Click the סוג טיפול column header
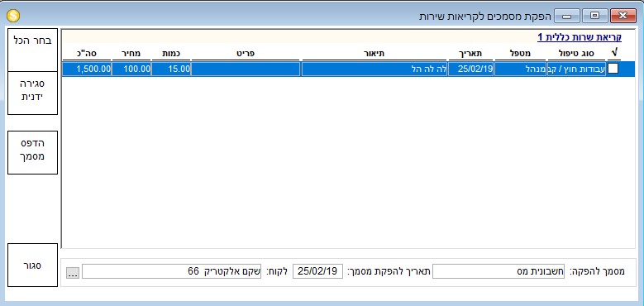 (x=576, y=54)
